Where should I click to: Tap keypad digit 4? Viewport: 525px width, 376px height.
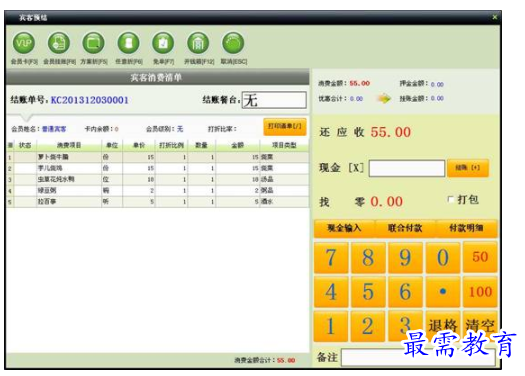[x=331, y=292]
